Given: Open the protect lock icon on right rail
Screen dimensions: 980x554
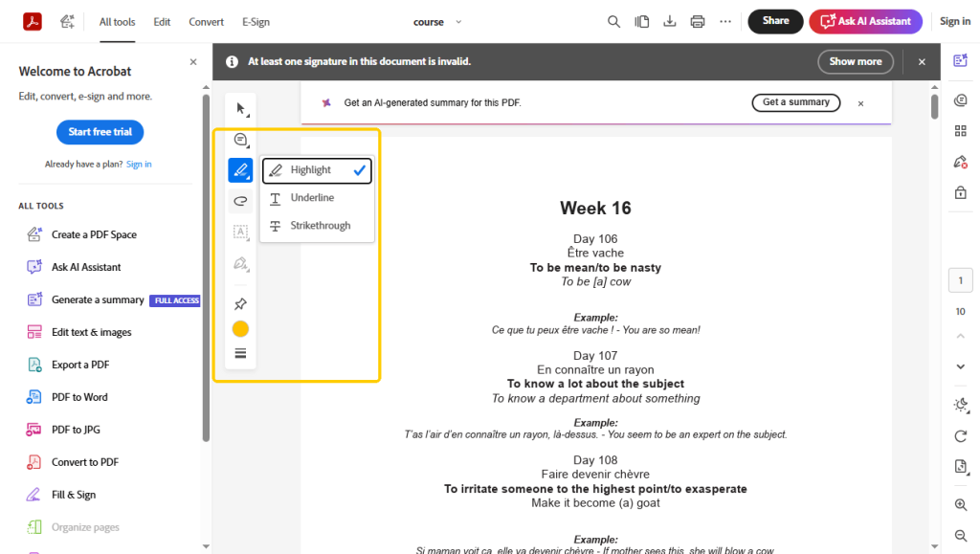Looking at the screenshot, I should click(x=961, y=192).
